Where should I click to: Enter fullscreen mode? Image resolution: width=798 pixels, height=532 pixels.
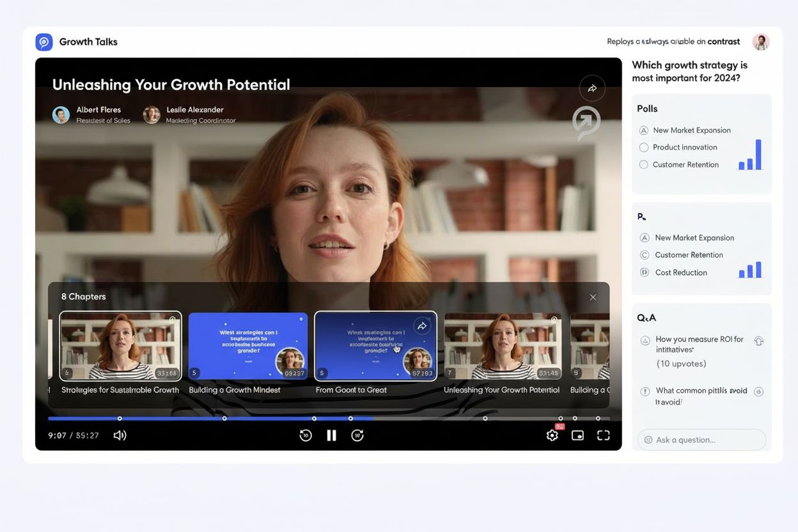click(x=603, y=435)
